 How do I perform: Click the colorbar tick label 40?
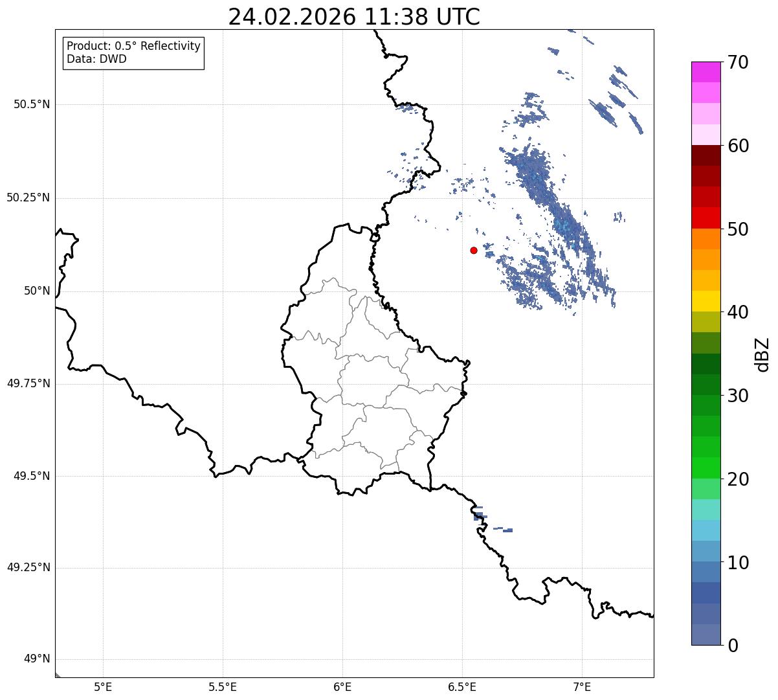point(738,312)
